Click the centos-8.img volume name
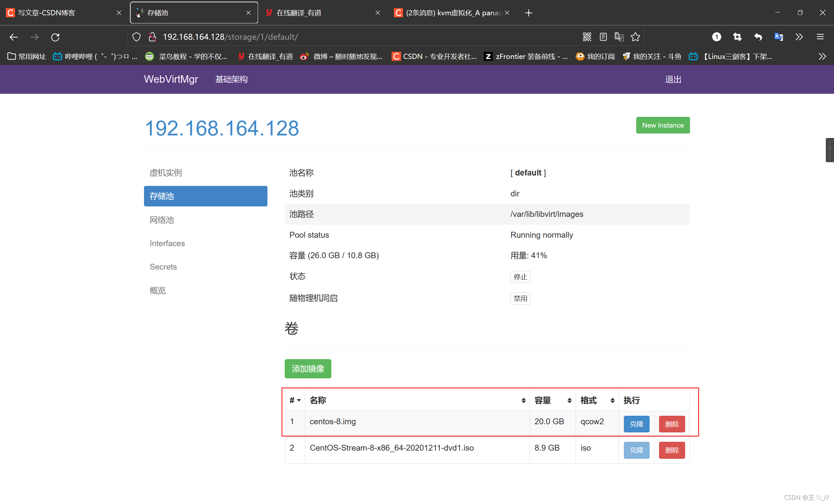Viewport: 834px width, 504px height. pos(333,421)
